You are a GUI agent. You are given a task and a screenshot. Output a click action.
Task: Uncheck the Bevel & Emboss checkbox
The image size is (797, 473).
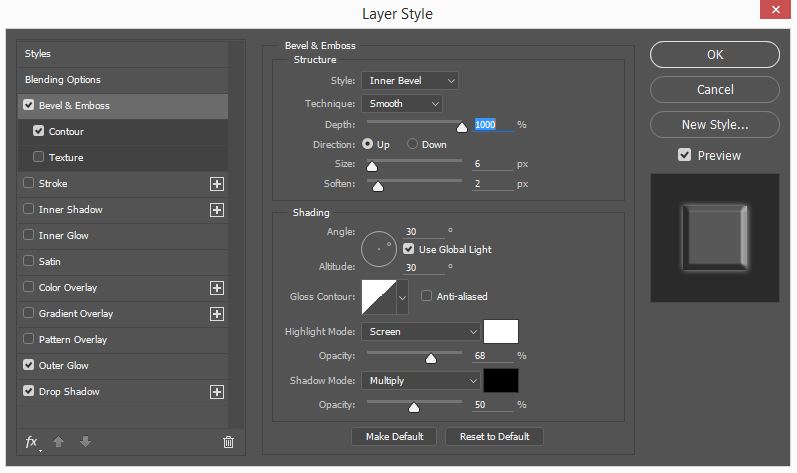click(28, 105)
